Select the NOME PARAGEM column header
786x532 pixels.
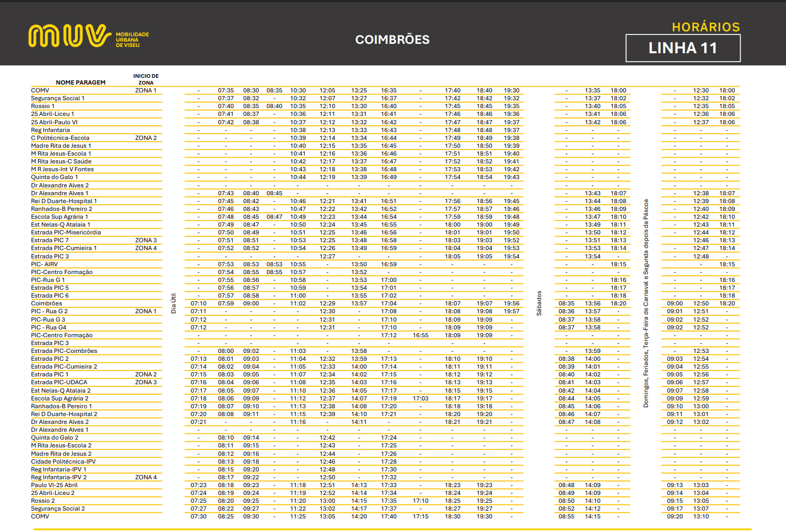(x=80, y=82)
